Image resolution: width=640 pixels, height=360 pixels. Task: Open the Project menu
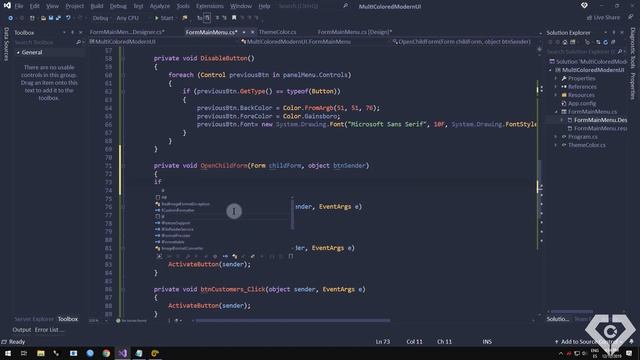(x=74, y=6)
